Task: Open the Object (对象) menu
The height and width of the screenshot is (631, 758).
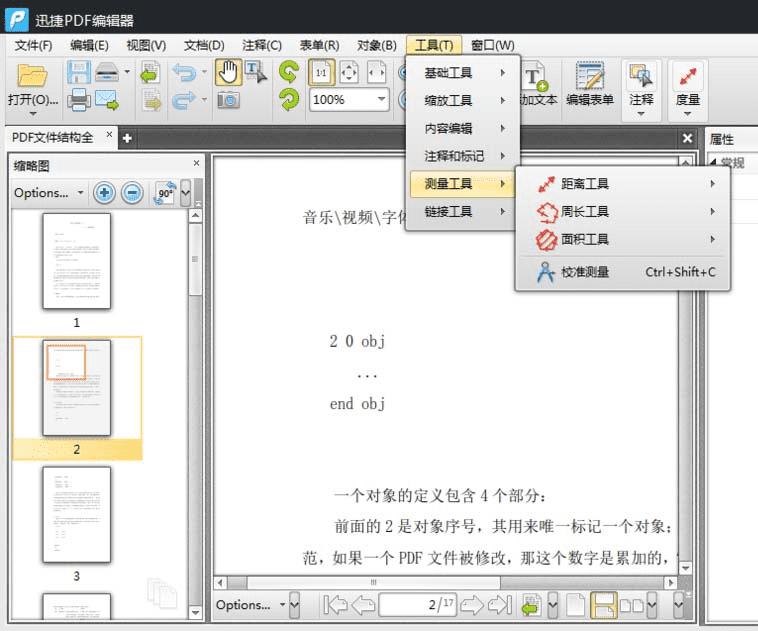Action: (377, 45)
